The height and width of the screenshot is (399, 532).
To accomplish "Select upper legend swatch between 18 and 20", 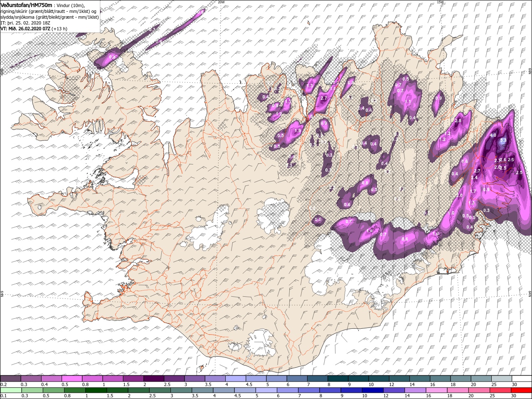I will 460,379.
